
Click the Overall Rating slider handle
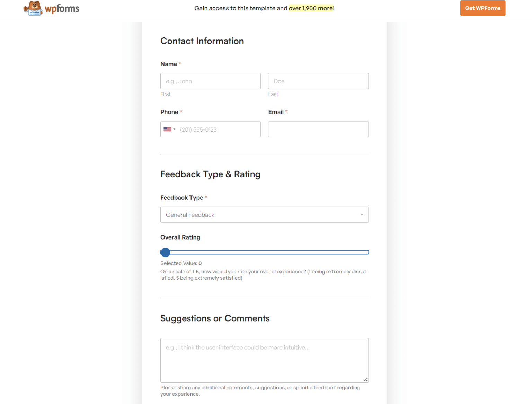coord(165,252)
